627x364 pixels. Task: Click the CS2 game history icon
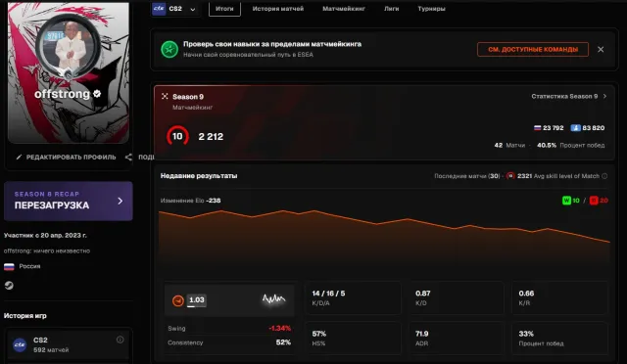(x=20, y=344)
